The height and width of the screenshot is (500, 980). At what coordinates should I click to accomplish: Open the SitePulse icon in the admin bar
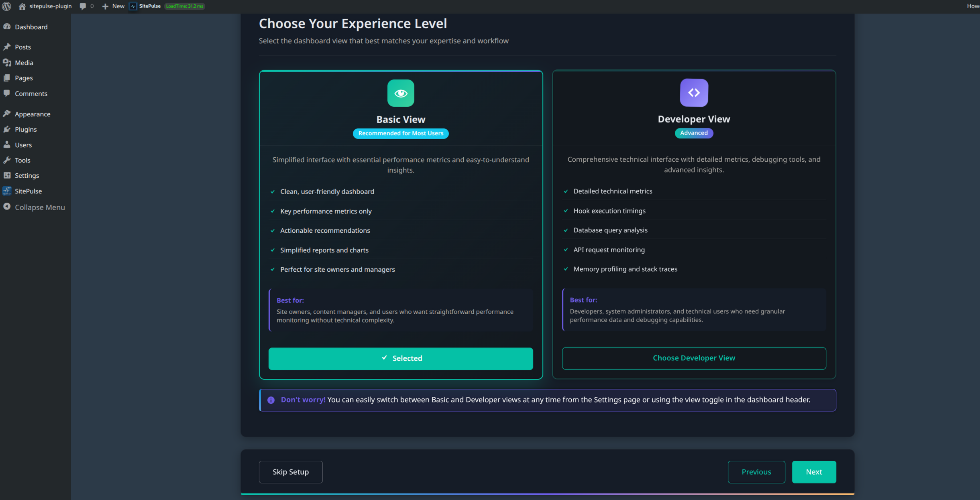click(x=134, y=6)
